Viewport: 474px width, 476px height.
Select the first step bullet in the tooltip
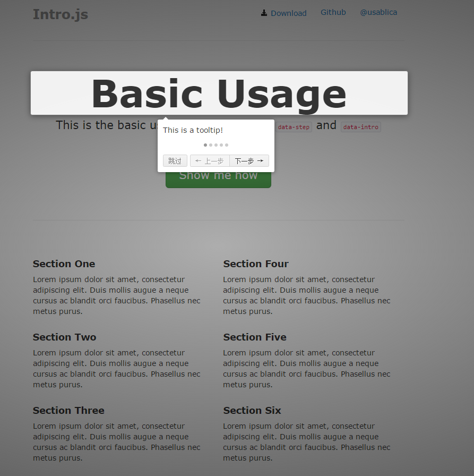tap(205, 145)
